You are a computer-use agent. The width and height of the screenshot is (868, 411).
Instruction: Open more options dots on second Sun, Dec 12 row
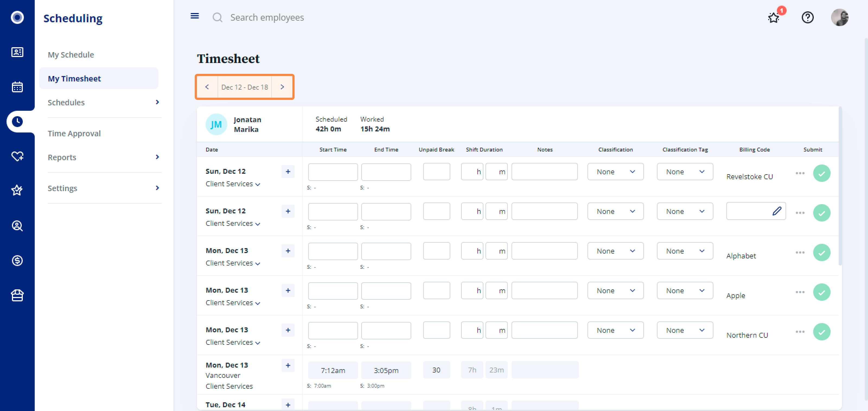[x=800, y=213]
